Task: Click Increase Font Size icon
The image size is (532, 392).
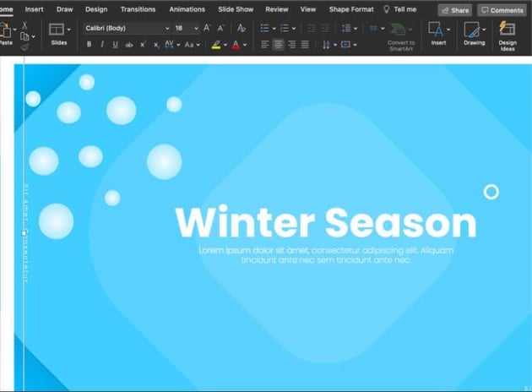Action: tap(207, 28)
